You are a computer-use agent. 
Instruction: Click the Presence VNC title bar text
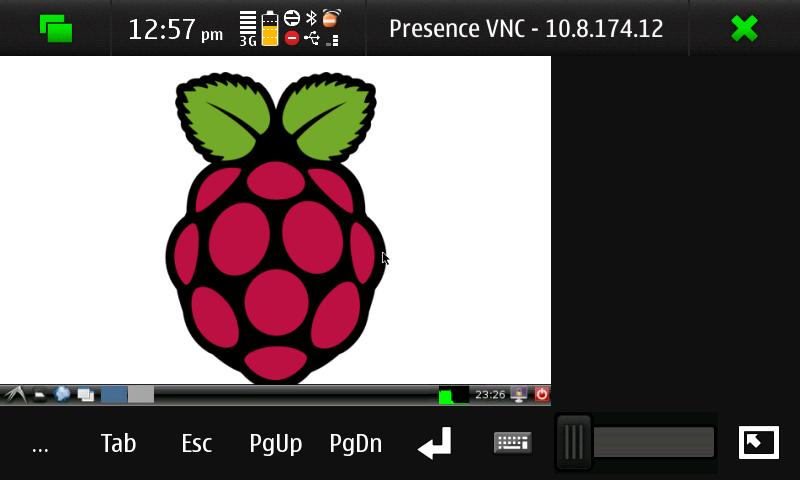[526, 28]
